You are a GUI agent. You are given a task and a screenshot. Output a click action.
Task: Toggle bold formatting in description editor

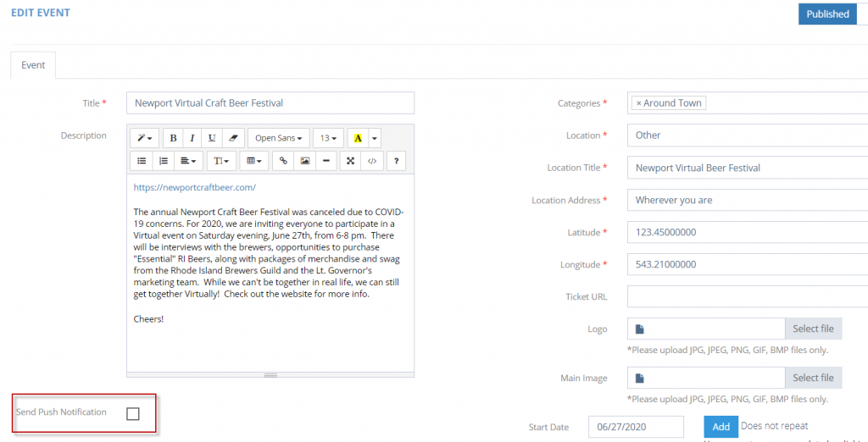pyautogui.click(x=173, y=138)
